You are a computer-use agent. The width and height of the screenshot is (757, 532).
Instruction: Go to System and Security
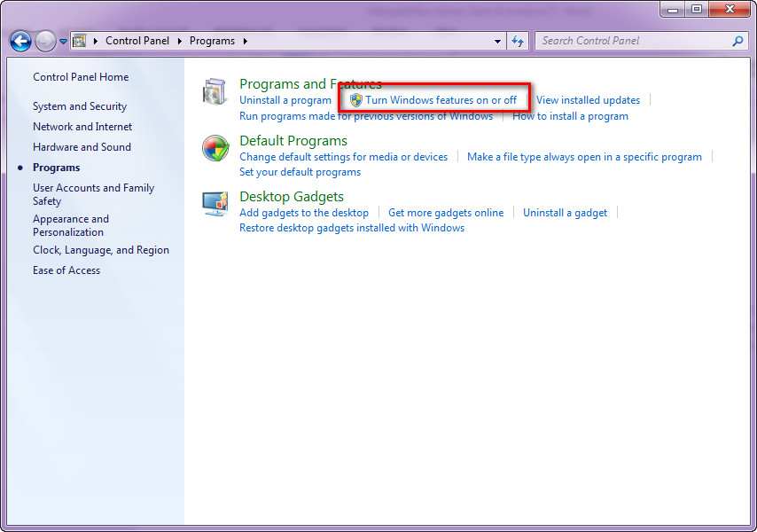[x=80, y=106]
